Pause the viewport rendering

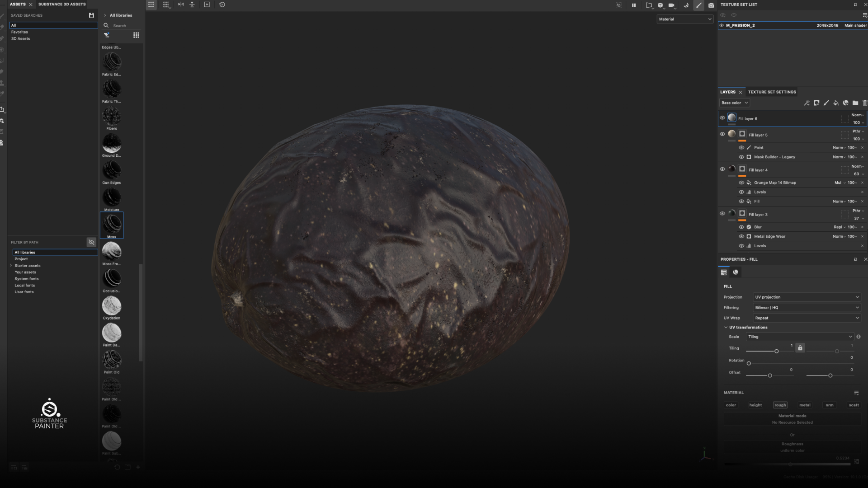pyautogui.click(x=634, y=5)
